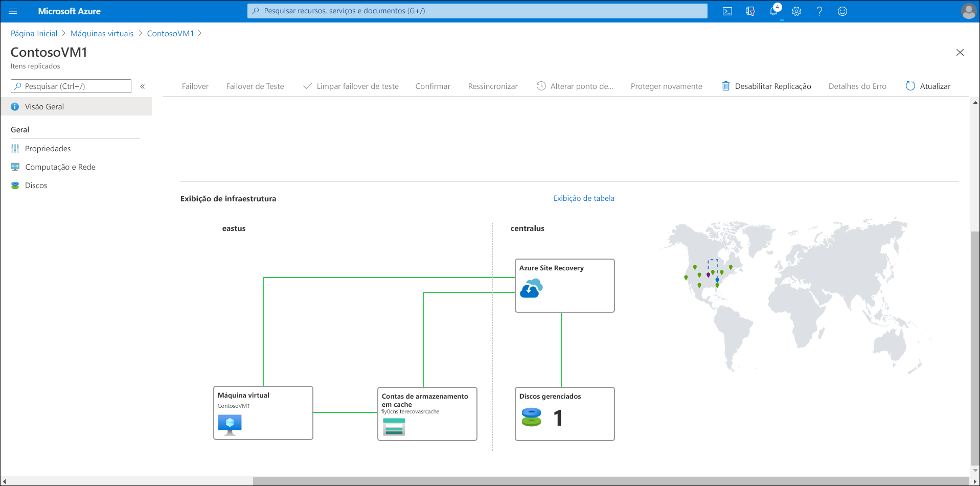Click the Computação e Rede icon
This screenshot has width=980, height=486.
[x=15, y=167]
